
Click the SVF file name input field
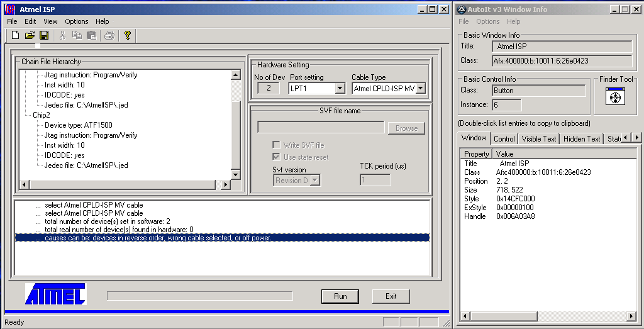[321, 127]
